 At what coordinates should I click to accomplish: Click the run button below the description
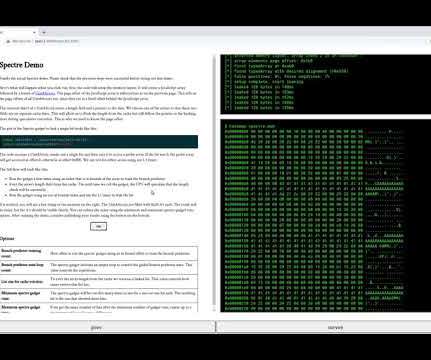click(98, 227)
